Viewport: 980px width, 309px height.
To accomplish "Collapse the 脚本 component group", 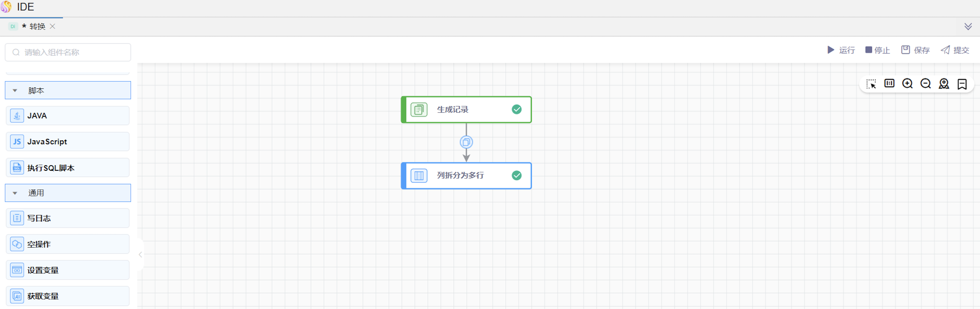I will (15, 91).
